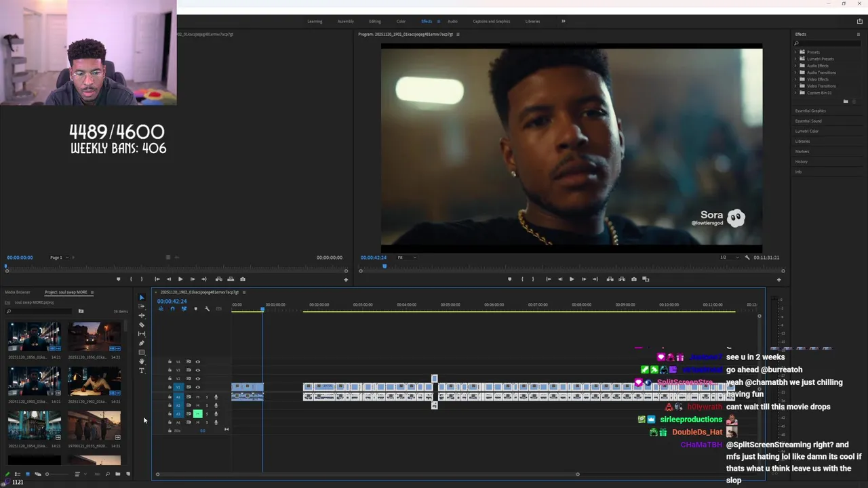This screenshot has width=868, height=488.
Task: Add marker in Program monitor
Action: 510,279
